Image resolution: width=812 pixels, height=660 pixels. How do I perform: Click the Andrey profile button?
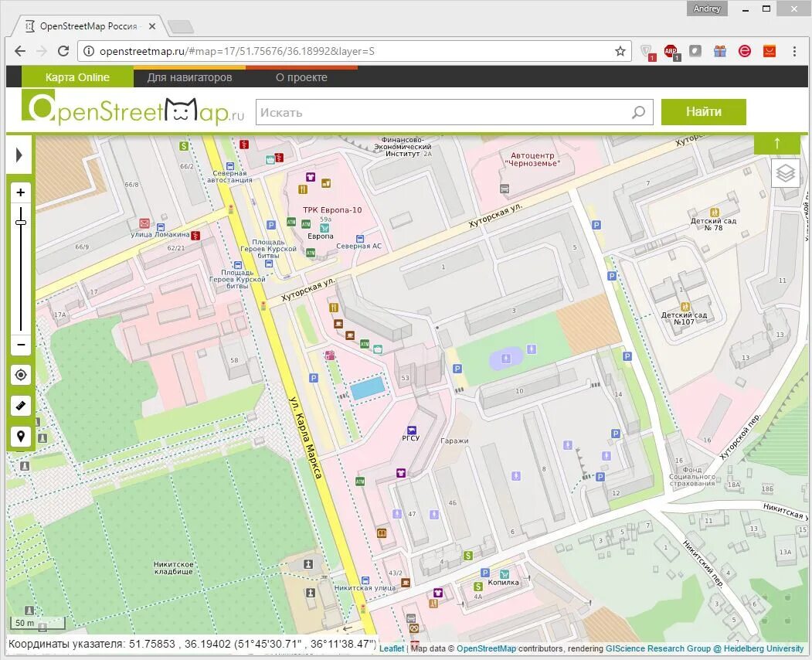[707, 9]
